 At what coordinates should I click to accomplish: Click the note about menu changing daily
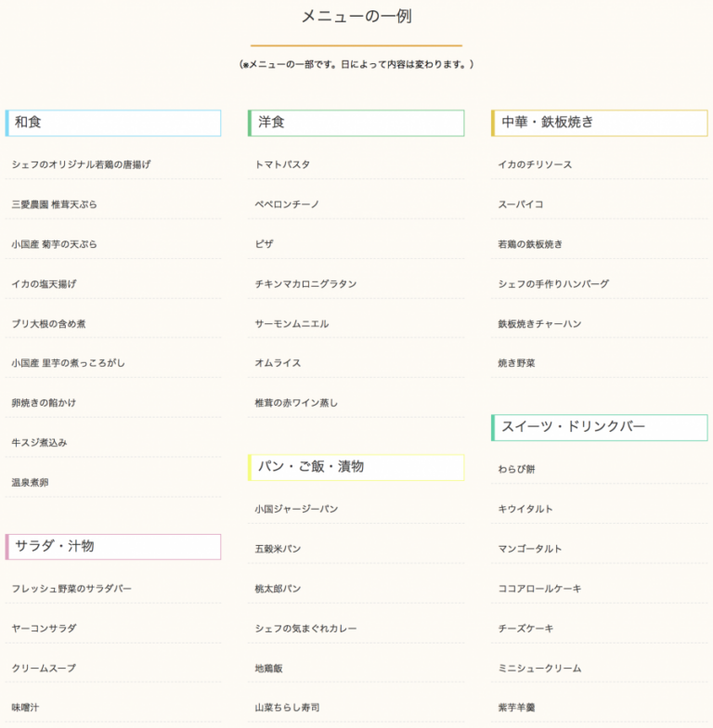click(356, 64)
